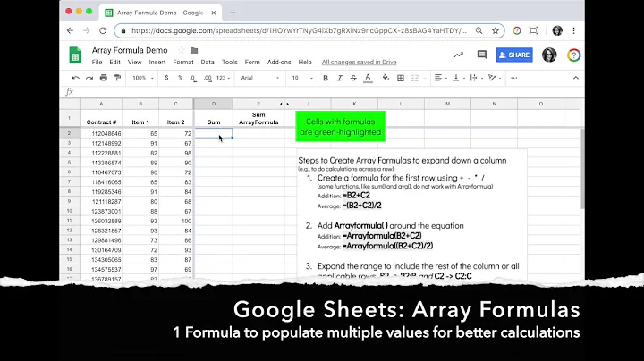This screenshot has height=361, width=644.
Task: Increase decimal places icon
Action: [208, 78]
